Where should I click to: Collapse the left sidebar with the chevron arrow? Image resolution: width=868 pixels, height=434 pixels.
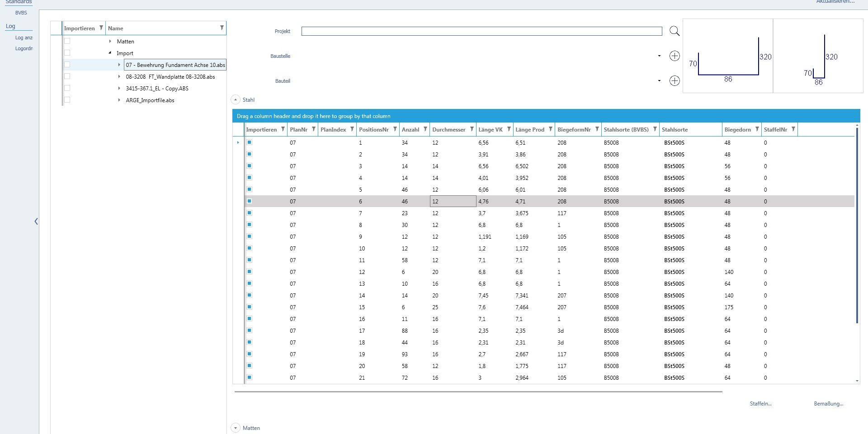36,221
